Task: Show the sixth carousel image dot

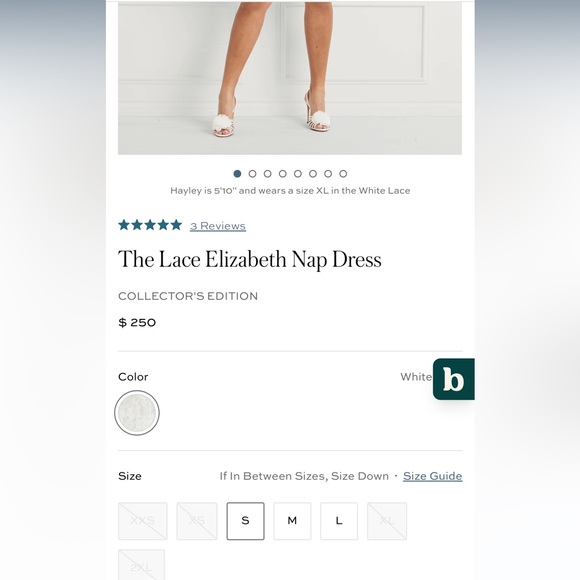Action: point(313,173)
